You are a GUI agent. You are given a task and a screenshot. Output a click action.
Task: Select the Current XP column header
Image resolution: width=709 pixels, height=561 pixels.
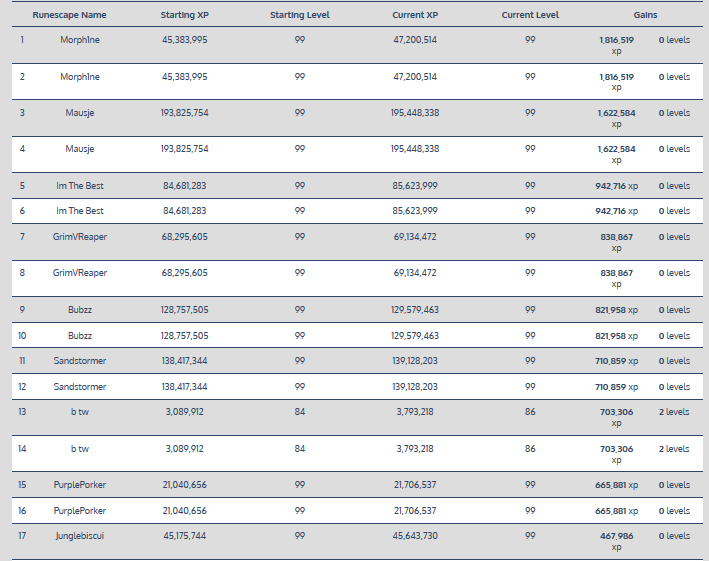pyautogui.click(x=415, y=16)
